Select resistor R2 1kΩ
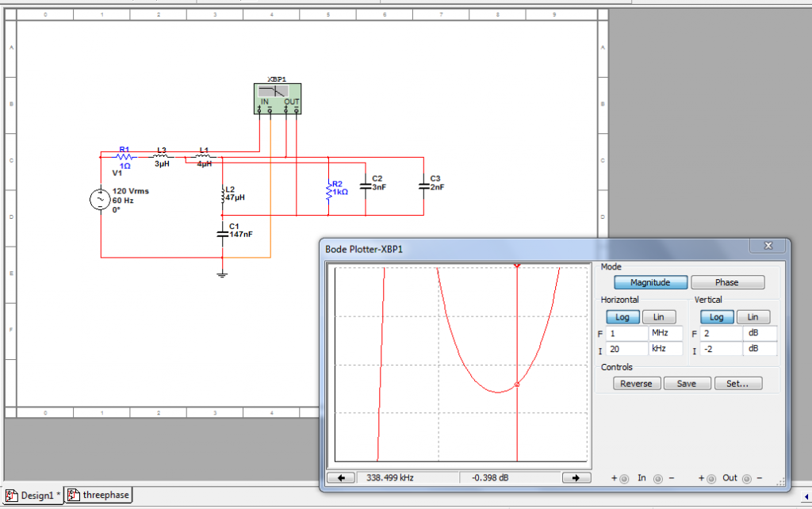Screen dimensions: 812x509 329,190
